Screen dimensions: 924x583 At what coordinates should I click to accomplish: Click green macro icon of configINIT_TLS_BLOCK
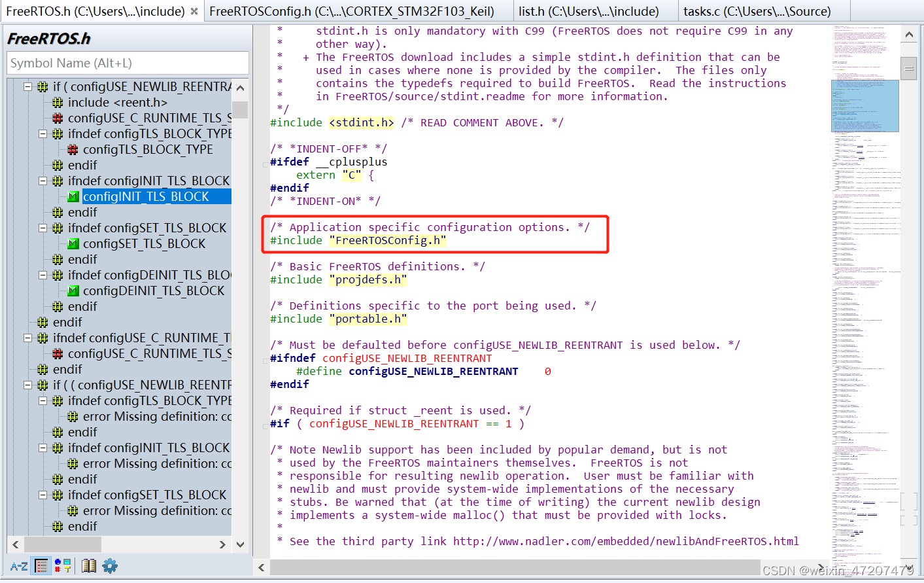point(73,197)
